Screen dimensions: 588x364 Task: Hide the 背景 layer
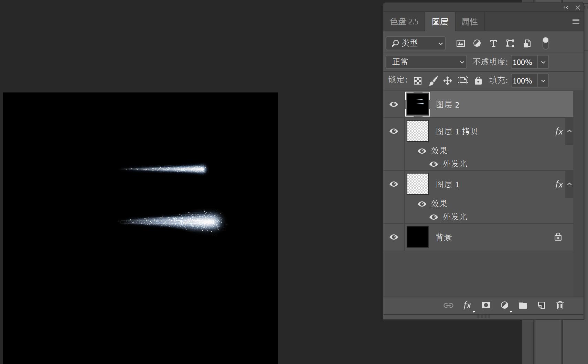click(x=394, y=237)
